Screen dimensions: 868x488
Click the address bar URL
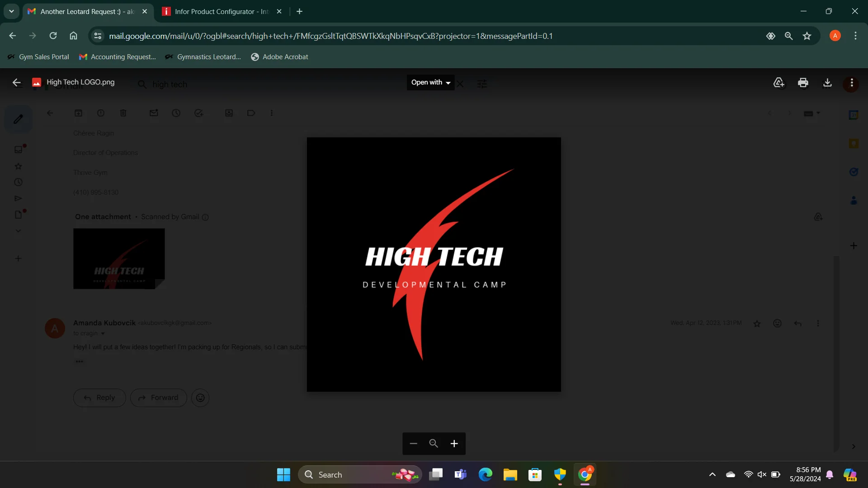click(331, 36)
